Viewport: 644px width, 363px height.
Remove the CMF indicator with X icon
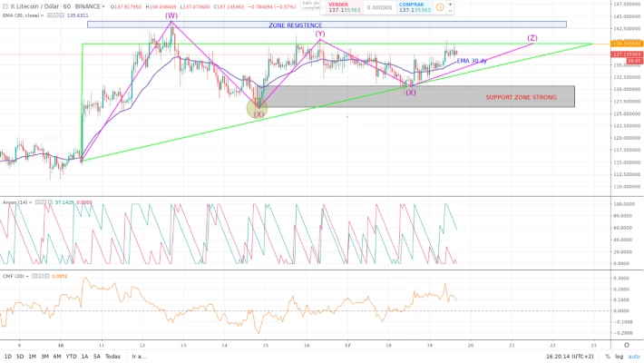pyautogui.click(x=47, y=276)
